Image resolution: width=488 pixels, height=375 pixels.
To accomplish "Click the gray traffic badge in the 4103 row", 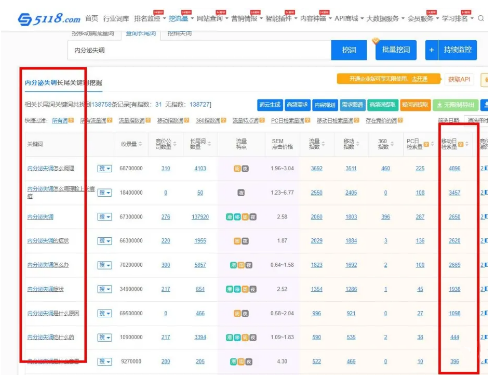I will (x=245, y=169).
